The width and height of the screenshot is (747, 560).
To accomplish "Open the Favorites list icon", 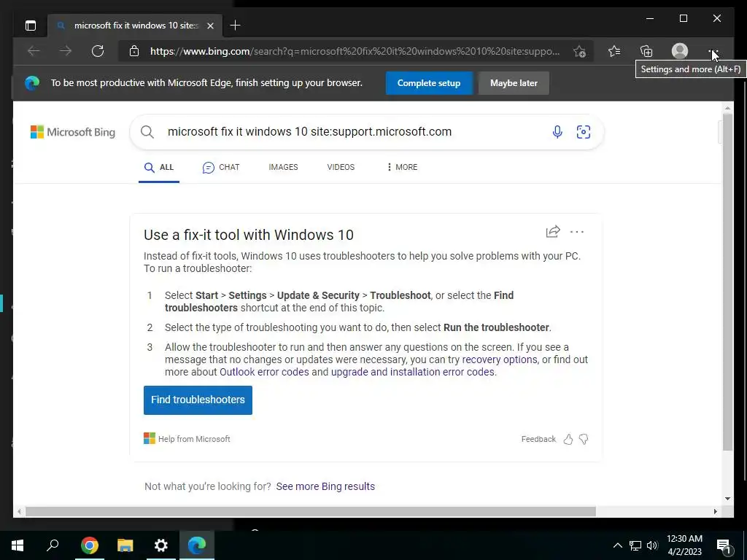I will pyautogui.click(x=614, y=51).
